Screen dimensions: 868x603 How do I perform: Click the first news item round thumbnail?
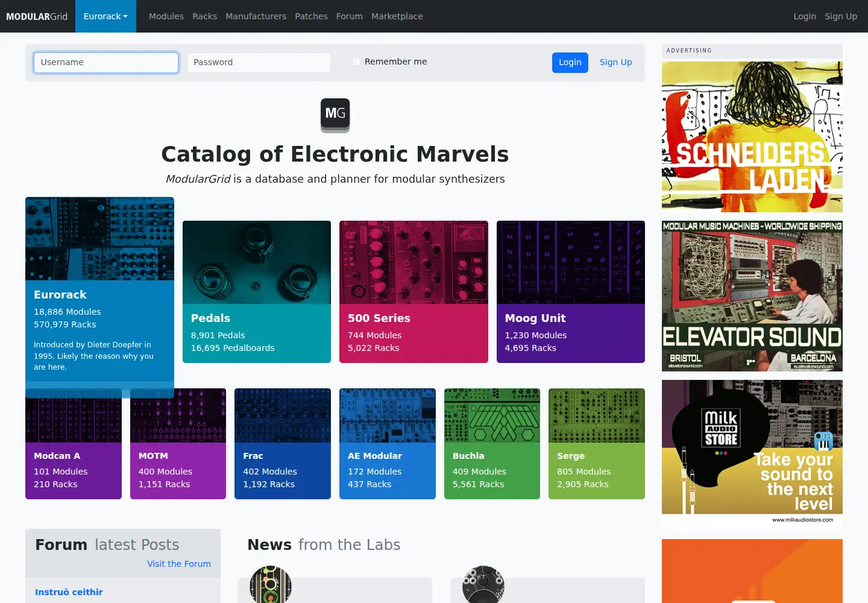coord(271,584)
